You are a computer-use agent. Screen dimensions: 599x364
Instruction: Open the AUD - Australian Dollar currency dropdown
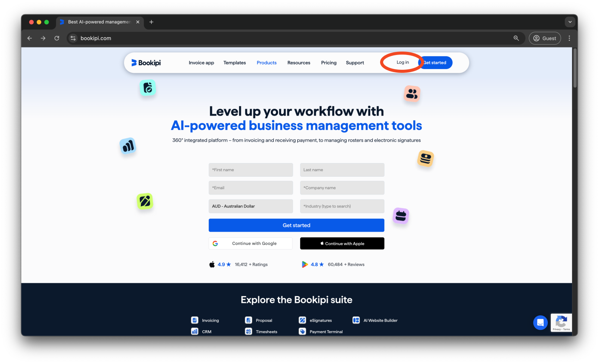251,206
